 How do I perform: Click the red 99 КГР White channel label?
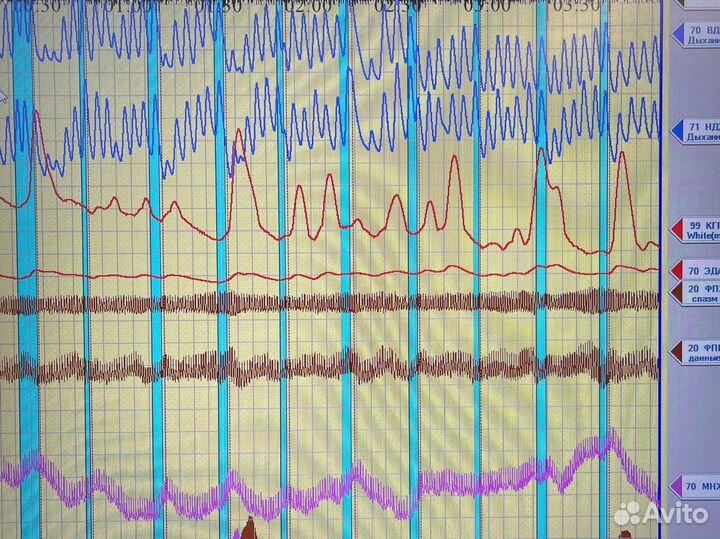(696, 230)
